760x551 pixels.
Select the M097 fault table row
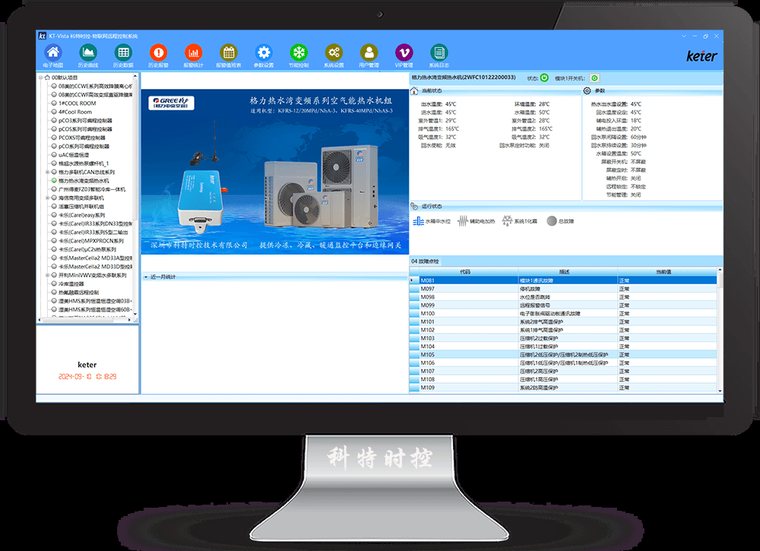click(563, 289)
